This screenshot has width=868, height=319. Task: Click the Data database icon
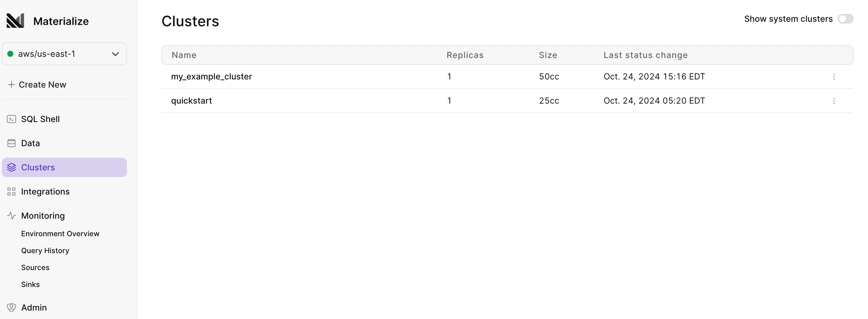(11, 143)
